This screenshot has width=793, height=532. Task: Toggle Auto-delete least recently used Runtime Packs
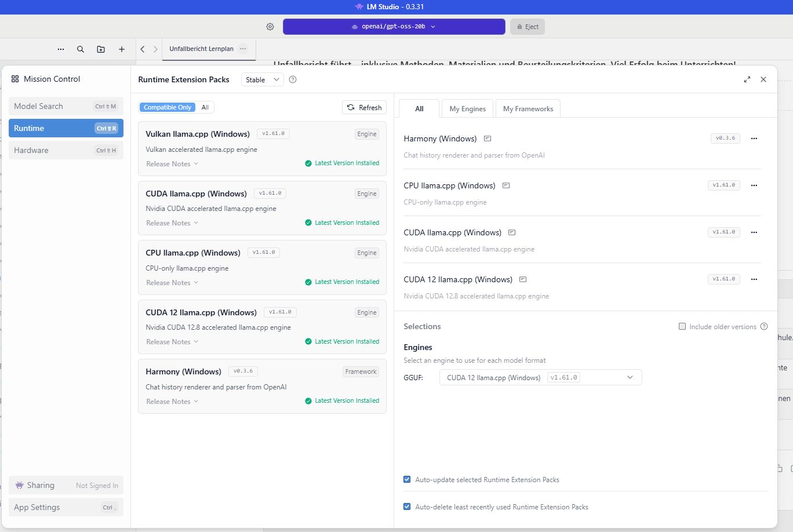(407, 507)
